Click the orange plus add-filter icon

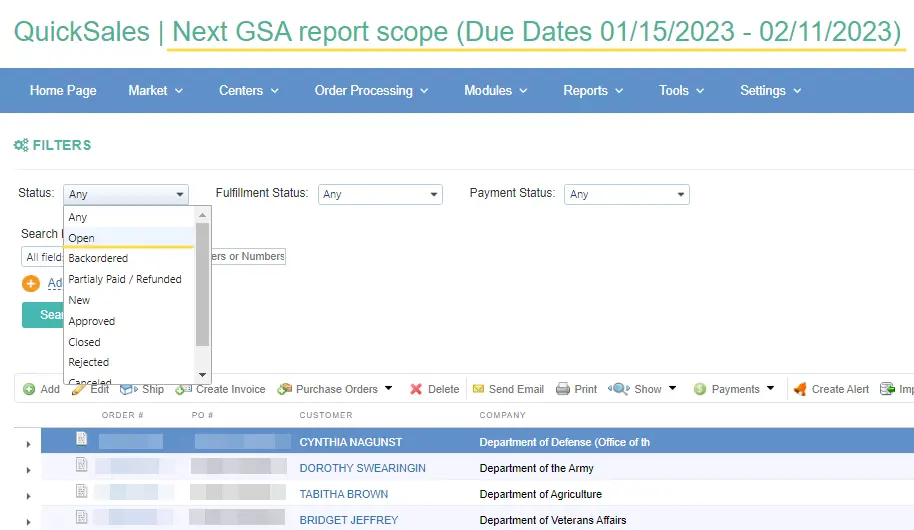pos(30,283)
